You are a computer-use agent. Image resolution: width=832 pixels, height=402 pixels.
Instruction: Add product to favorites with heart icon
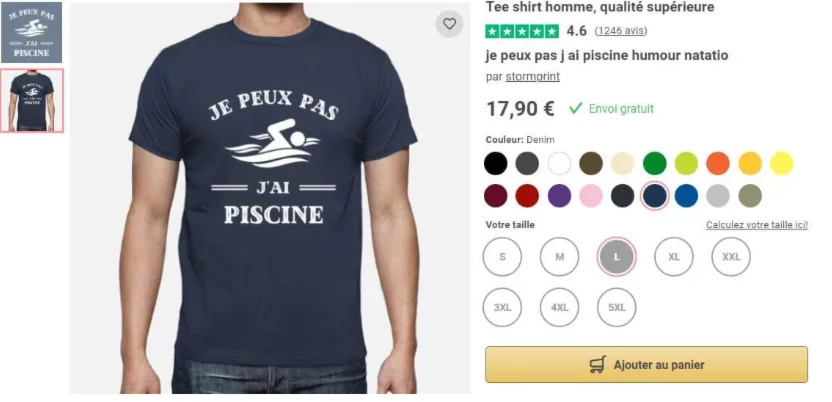449,24
